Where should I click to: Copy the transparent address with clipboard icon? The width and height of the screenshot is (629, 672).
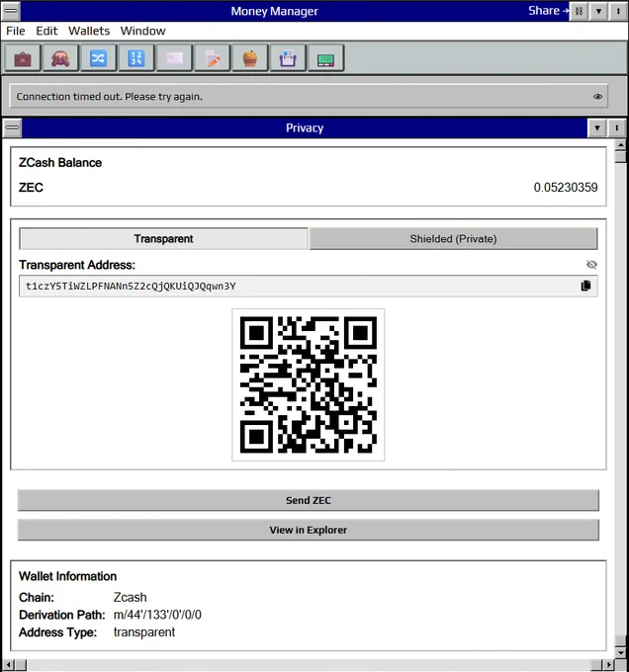[x=585, y=286]
